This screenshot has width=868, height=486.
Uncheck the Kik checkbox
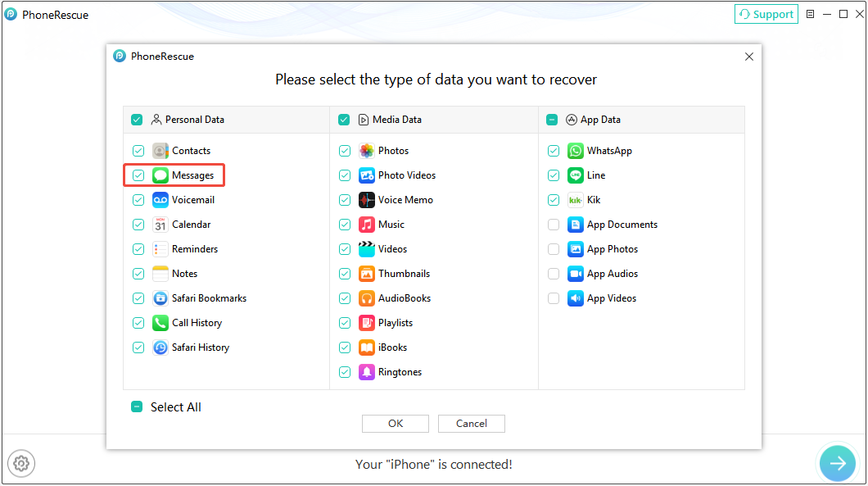coord(554,199)
